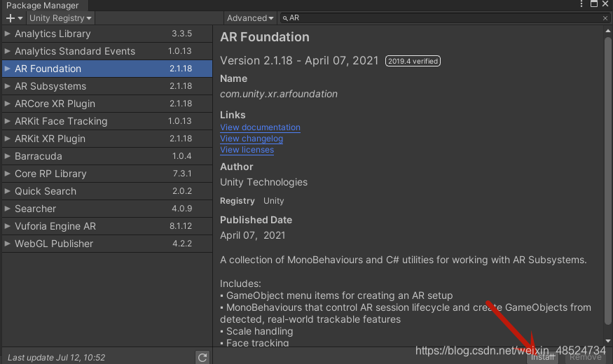Click the AR Foundation heading
Viewport: 613px width, 364px height.
pos(265,37)
